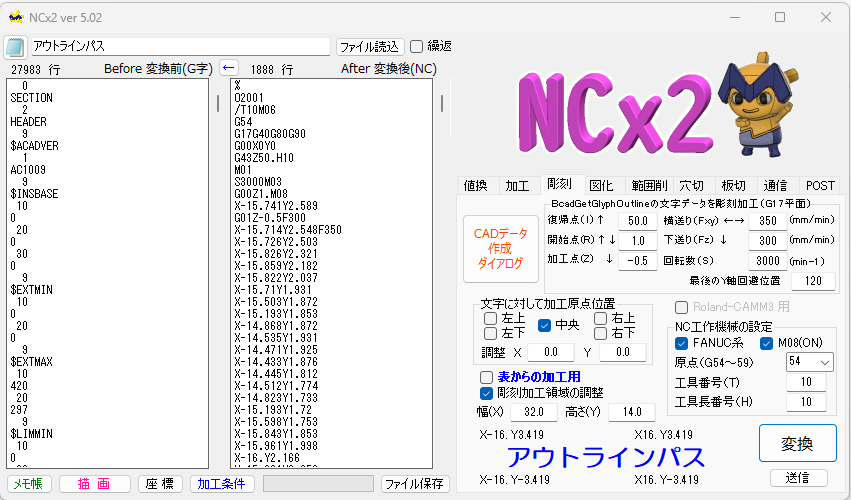
Task: Click the 加工条件 button
Action: 221,484
